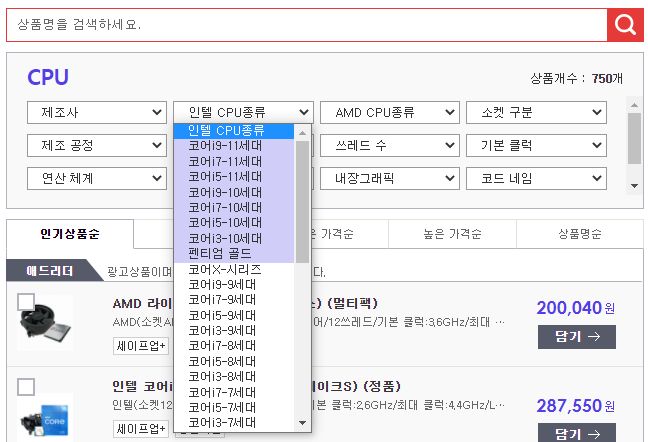Image resolution: width=648 pixels, height=442 pixels.
Task: Open the 연산 체계 dropdown
Action: pos(97,178)
